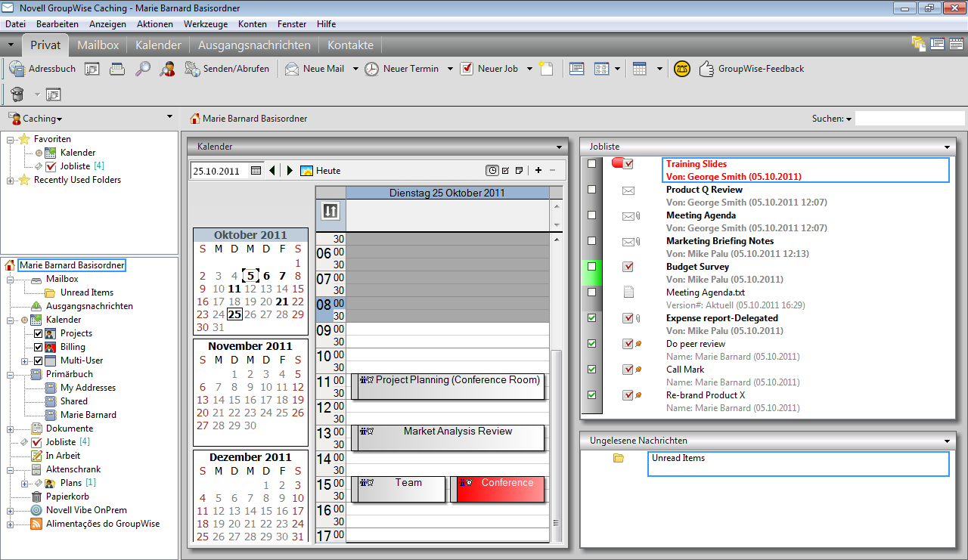
Task: Select October 21 in the mini calendar
Action: pos(282,301)
